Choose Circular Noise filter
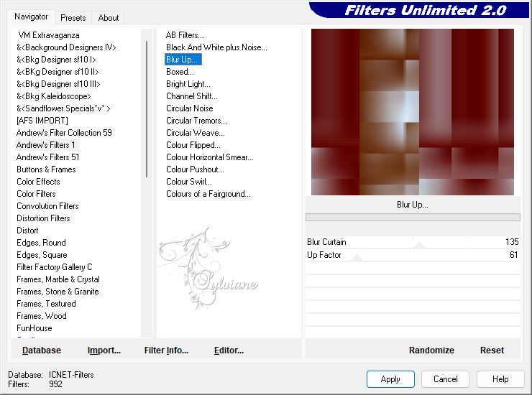 tap(190, 108)
